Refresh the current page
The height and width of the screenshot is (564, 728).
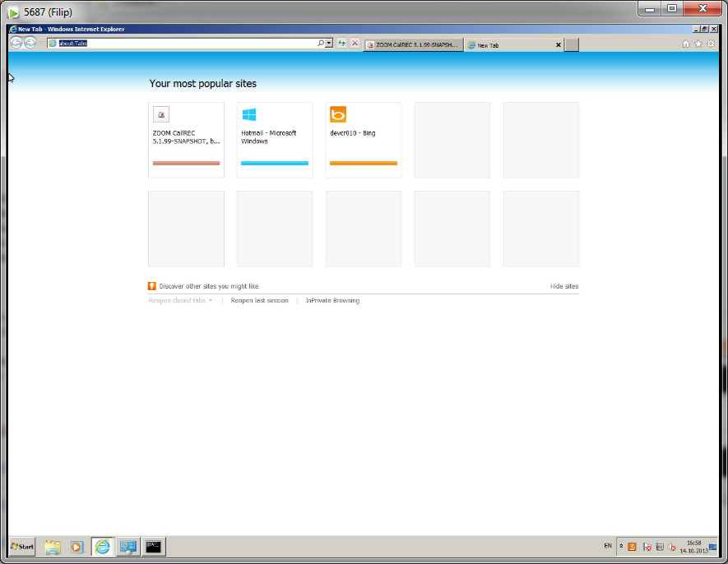coord(342,43)
